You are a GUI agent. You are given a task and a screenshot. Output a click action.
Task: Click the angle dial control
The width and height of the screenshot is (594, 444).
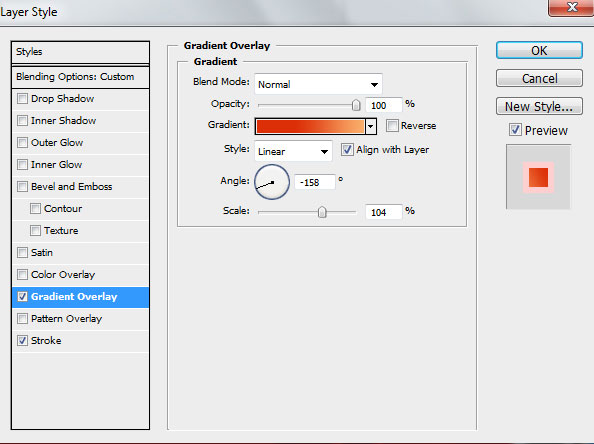pos(272,182)
